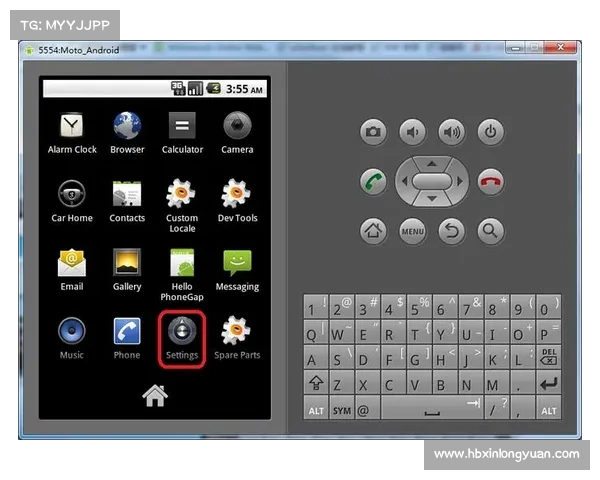The image size is (600, 480).
Task: Click the period key on keyboard
Action: 523,382
